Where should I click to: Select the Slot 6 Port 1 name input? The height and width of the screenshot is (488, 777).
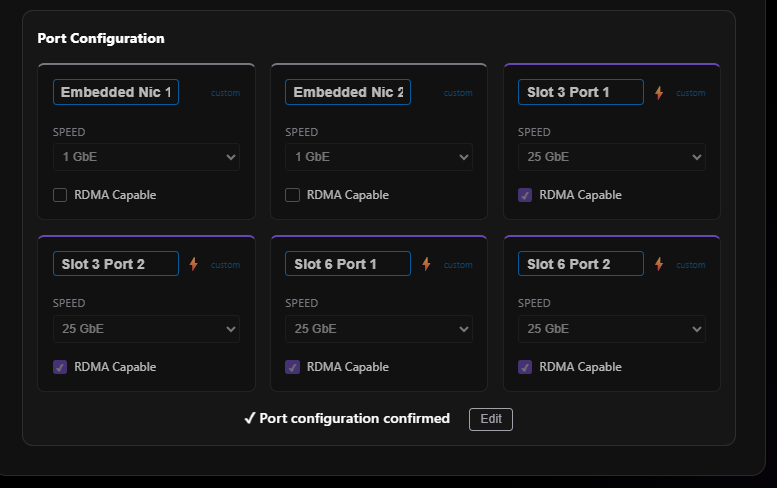tap(348, 264)
